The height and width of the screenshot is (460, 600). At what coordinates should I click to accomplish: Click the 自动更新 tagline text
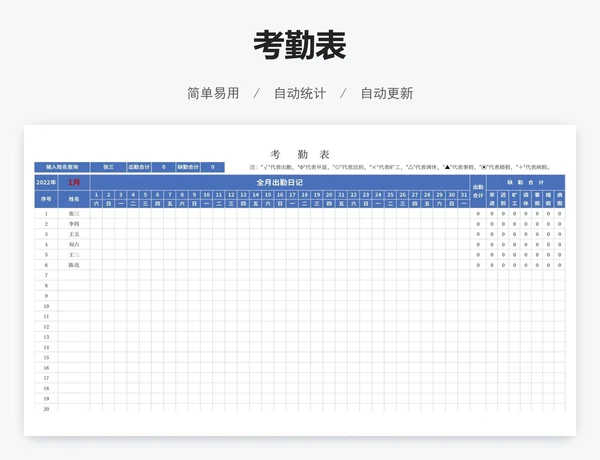tap(387, 93)
